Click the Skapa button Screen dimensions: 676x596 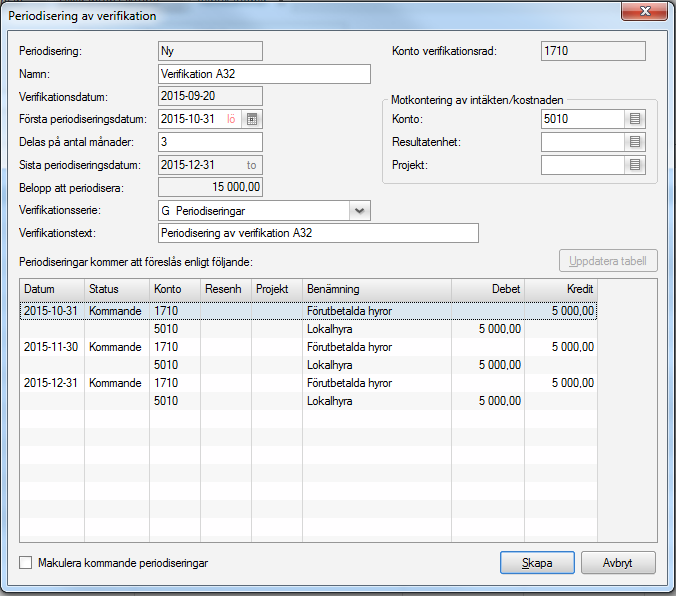click(x=537, y=562)
